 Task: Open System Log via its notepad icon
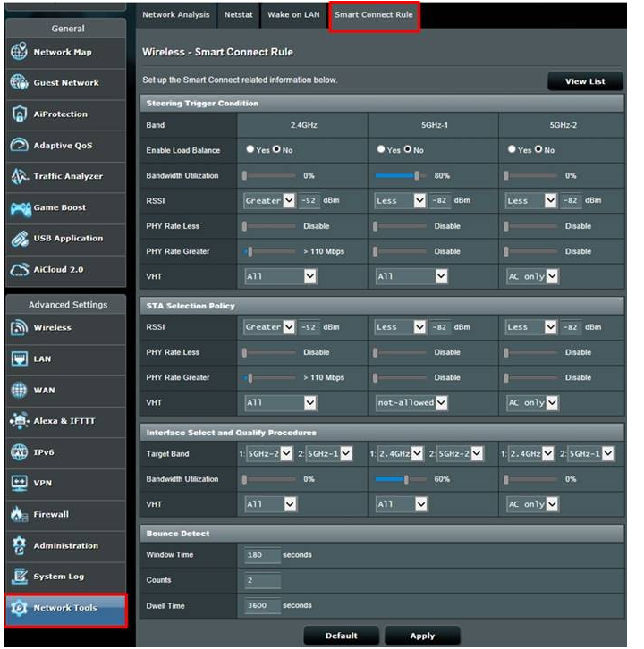(x=19, y=577)
